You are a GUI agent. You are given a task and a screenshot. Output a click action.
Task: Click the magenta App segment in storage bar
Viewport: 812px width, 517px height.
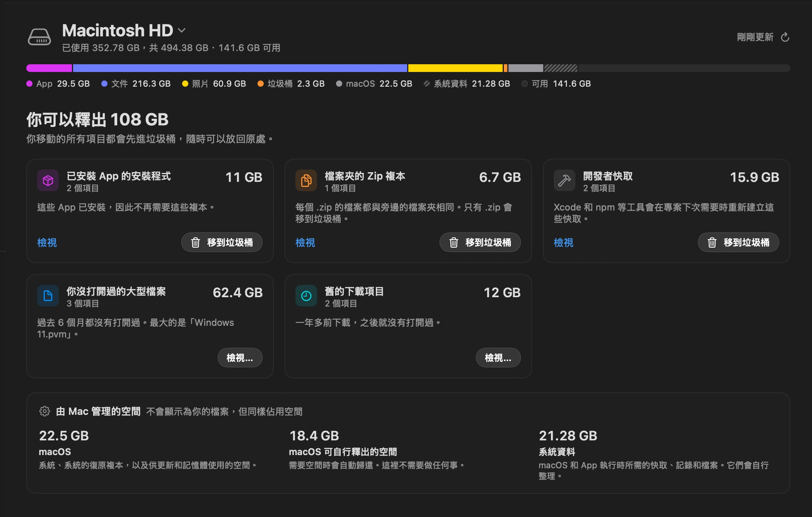pyautogui.click(x=49, y=68)
